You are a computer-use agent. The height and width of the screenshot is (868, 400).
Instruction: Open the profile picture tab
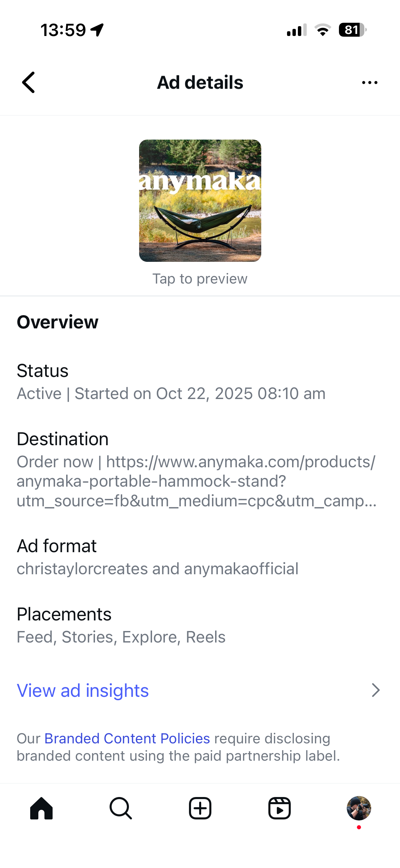pyautogui.click(x=359, y=808)
